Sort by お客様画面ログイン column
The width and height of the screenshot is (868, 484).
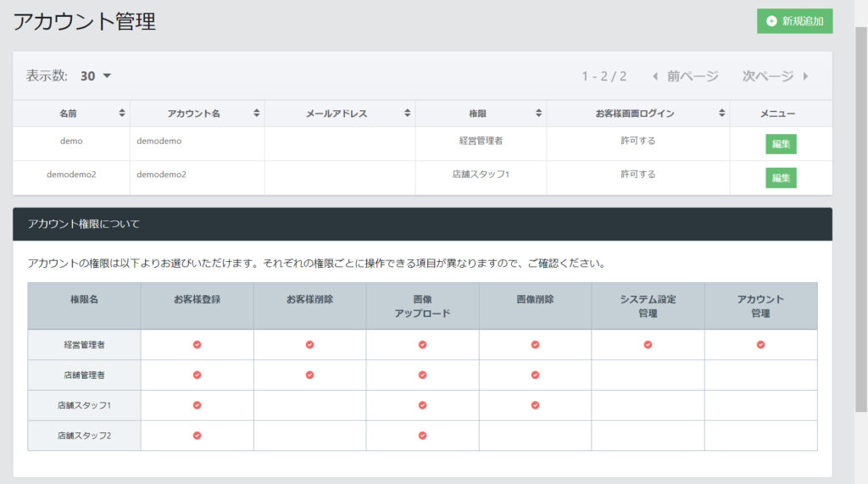(x=721, y=114)
